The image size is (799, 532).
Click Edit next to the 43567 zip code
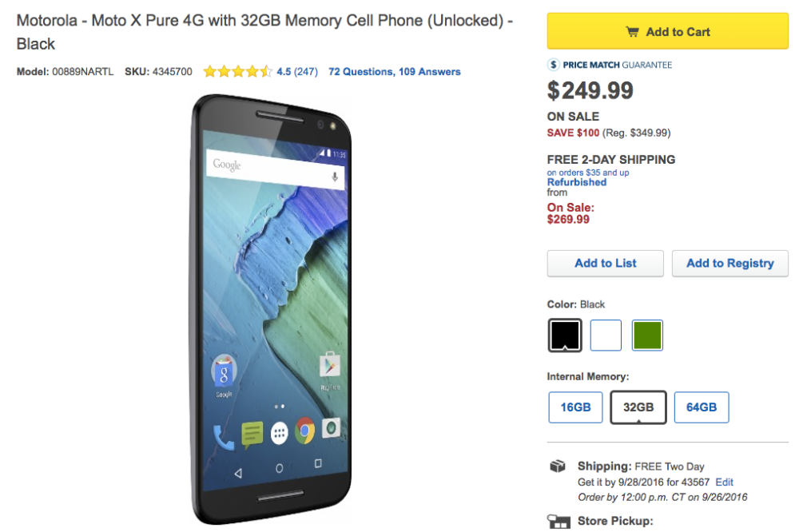pyautogui.click(x=724, y=482)
